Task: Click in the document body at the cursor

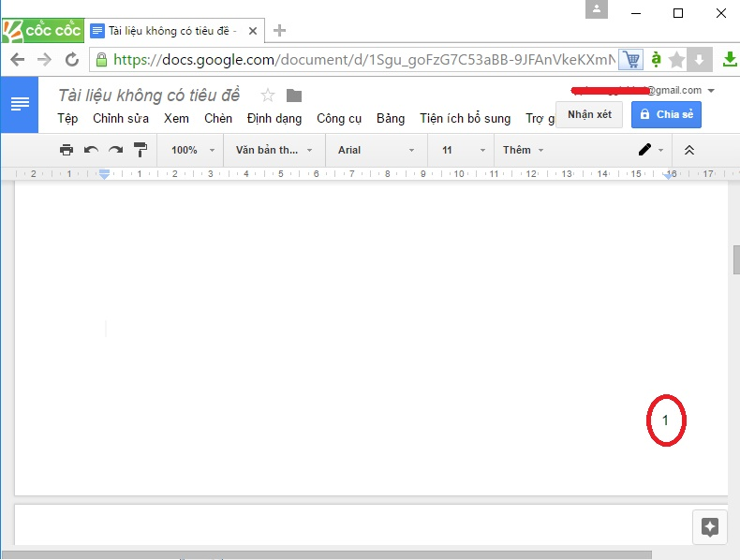Action: pyautogui.click(x=106, y=329)
